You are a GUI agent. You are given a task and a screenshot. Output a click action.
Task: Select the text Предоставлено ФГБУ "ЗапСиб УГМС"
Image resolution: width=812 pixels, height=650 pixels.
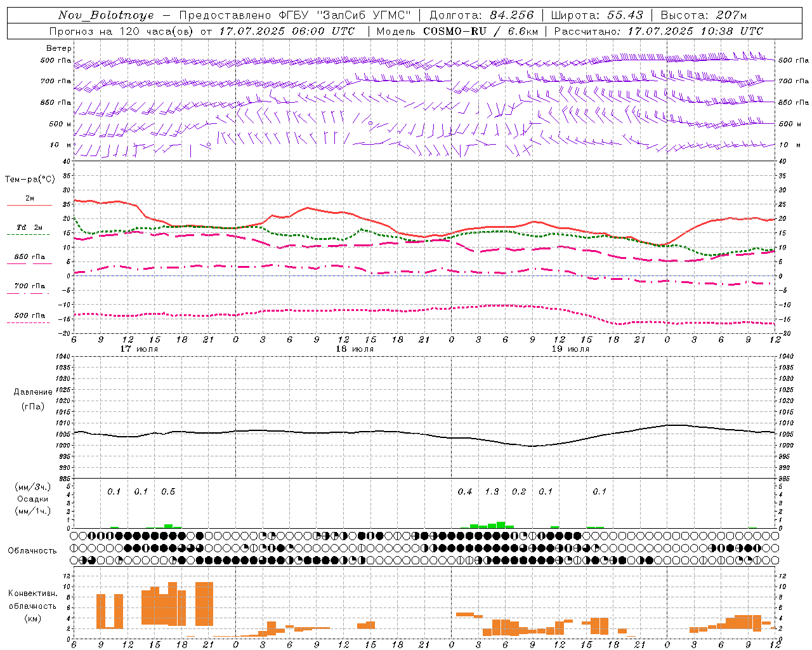(295, 15)
